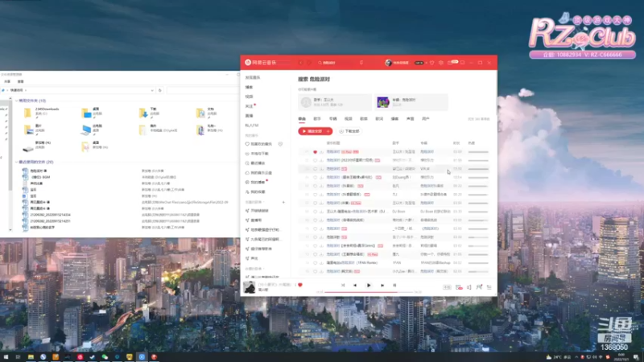Show lyrics with the 词 icon

(x=394, y=286)
